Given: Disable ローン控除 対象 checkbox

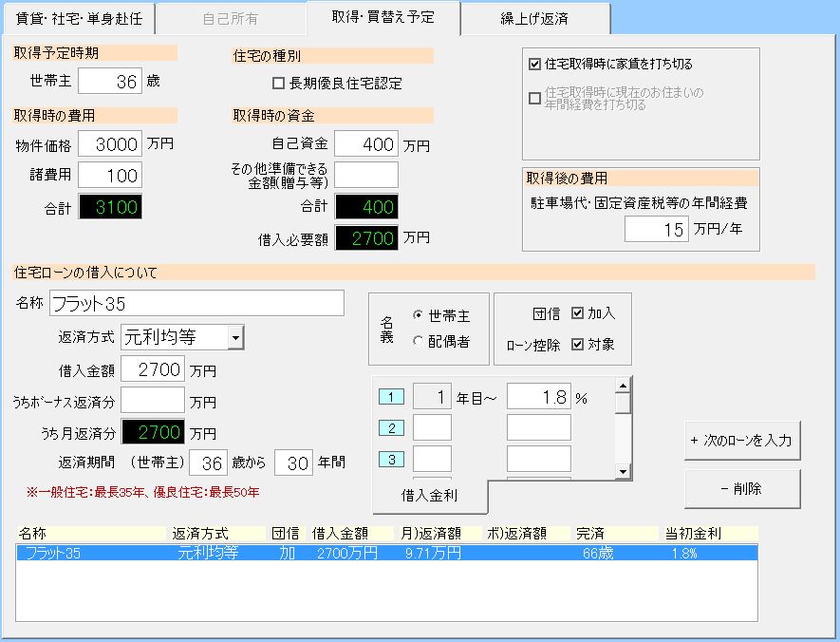Looking at the screenshot, I should (578, 345).
